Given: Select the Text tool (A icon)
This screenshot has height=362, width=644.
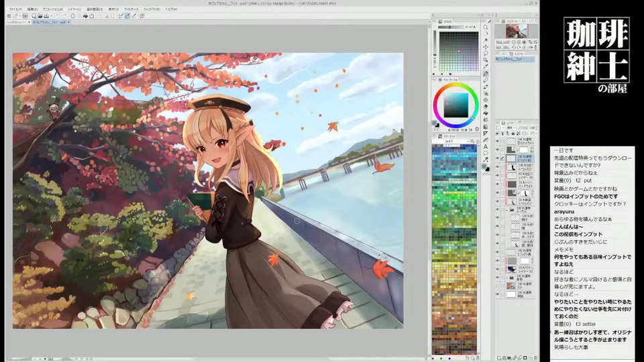Looking at the screenshot, I should (486, 147).
